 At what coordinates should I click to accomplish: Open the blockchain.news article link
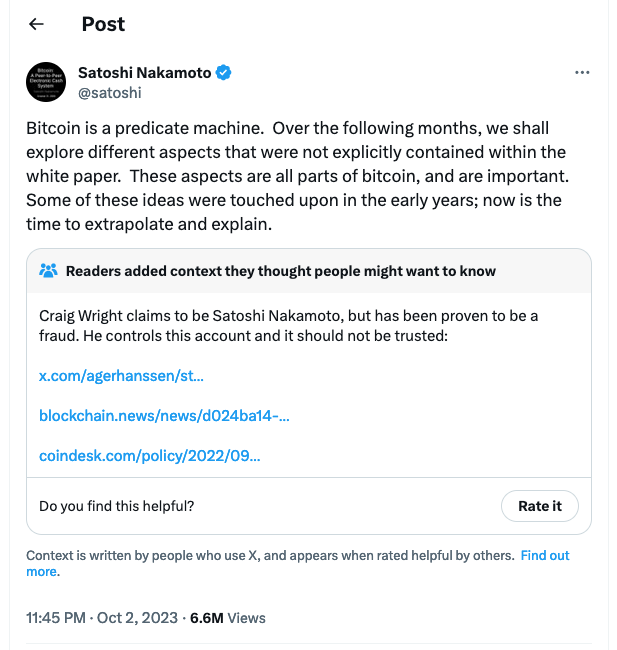pyautogui.click(x=164, y=416)
